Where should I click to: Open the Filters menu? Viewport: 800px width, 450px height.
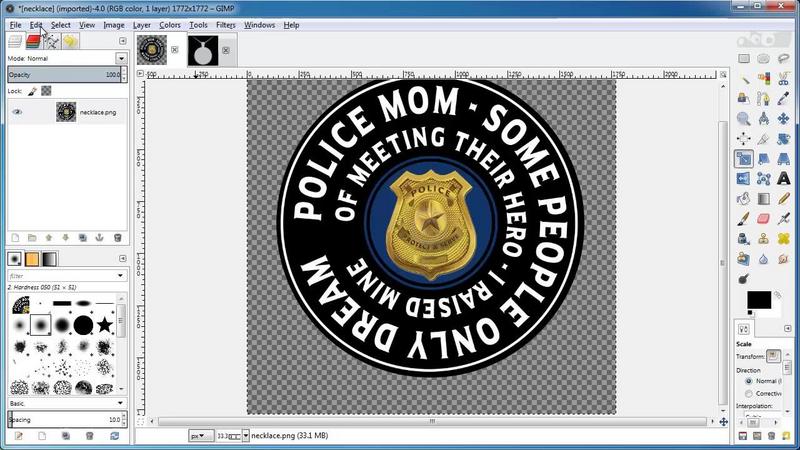(x=226, y=25)
